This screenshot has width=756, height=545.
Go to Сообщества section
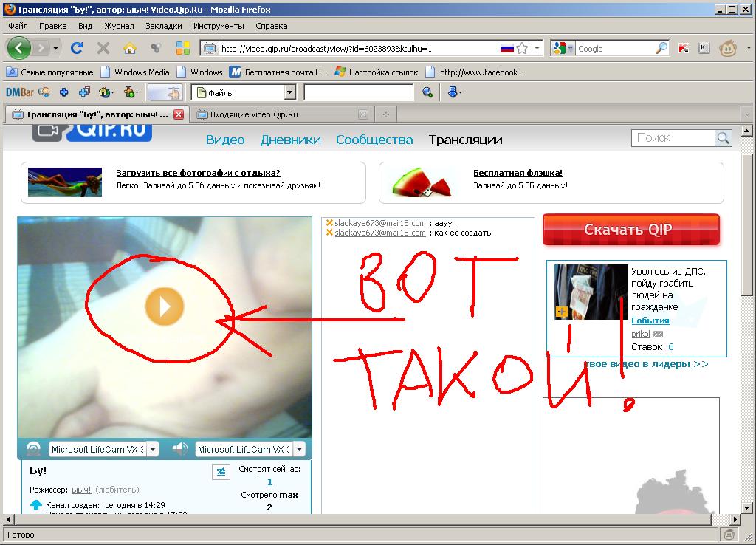point(374,140)
